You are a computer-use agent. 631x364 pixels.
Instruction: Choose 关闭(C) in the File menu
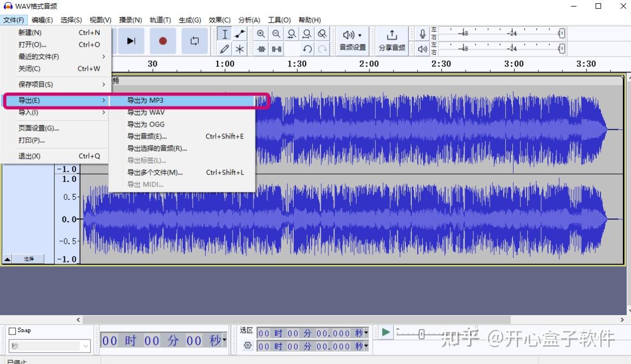click(55, 68)
